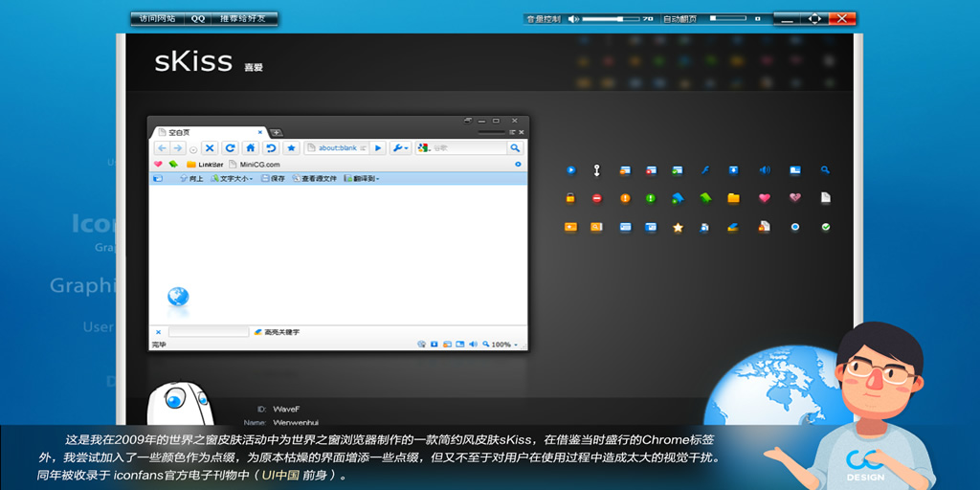Click the browser Forward arrow button
The image size is (980, 490).
[177, 148]
